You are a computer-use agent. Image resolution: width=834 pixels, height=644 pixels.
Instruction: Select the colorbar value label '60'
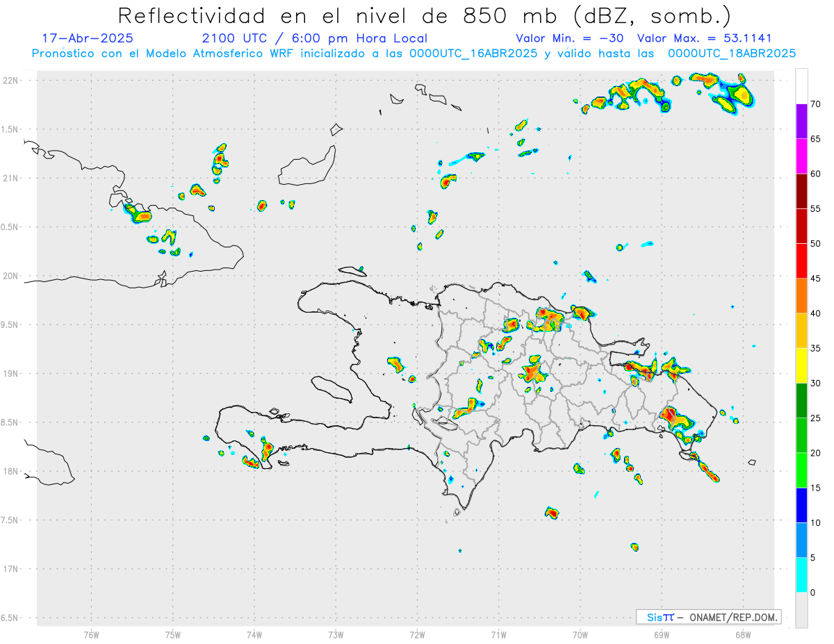pyautogui.click(x=815, y=174)
